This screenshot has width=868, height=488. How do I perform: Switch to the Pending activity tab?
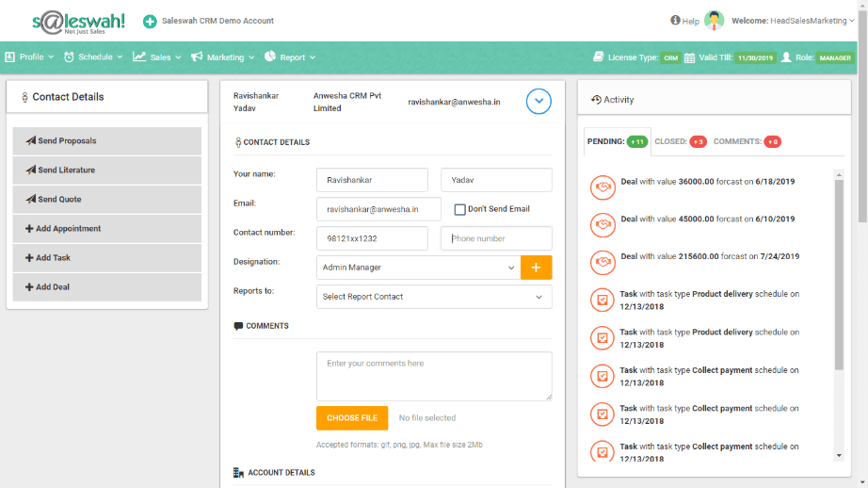pyautogui.click(x=618, y=142)
